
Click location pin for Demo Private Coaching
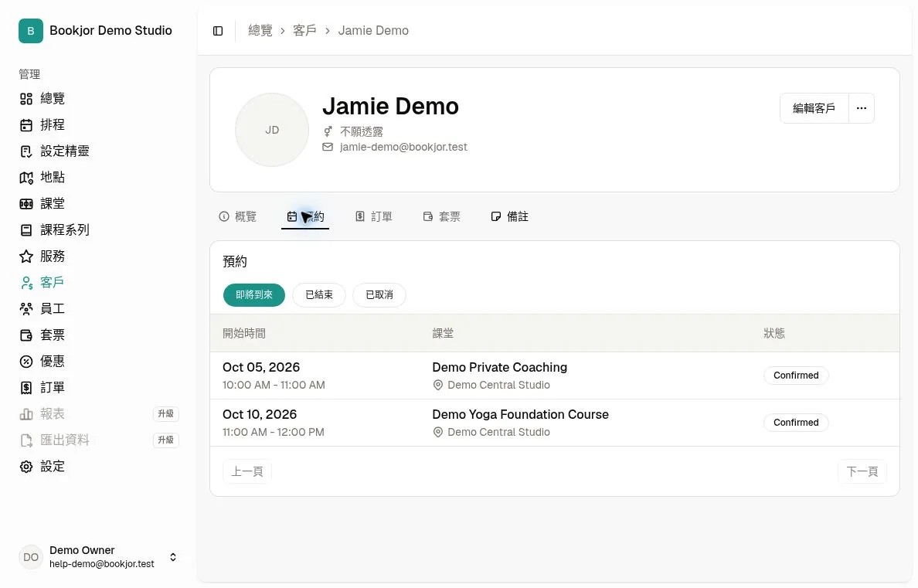(x=437, y=386)
